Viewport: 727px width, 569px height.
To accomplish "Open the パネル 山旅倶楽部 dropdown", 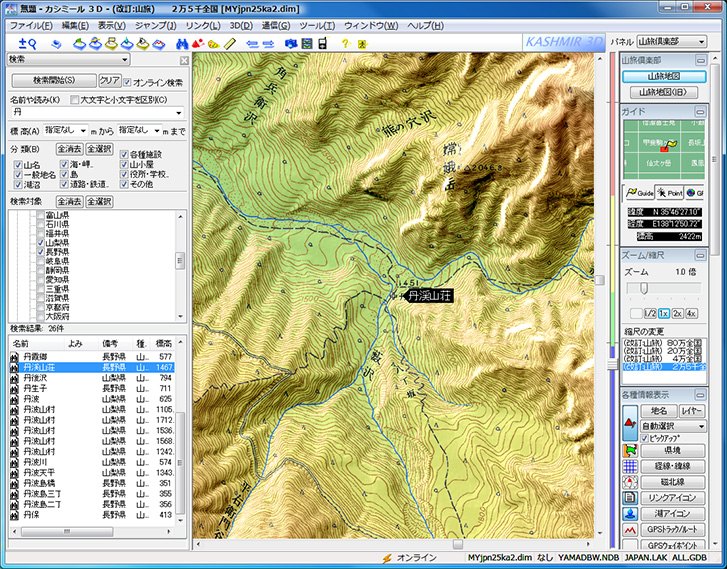I will [670, 42].
